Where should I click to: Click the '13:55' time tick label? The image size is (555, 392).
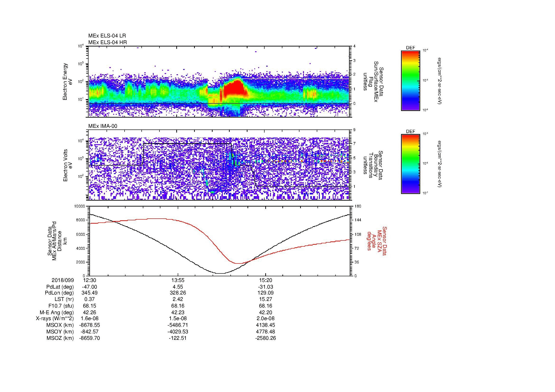click(x=178, y=280)
